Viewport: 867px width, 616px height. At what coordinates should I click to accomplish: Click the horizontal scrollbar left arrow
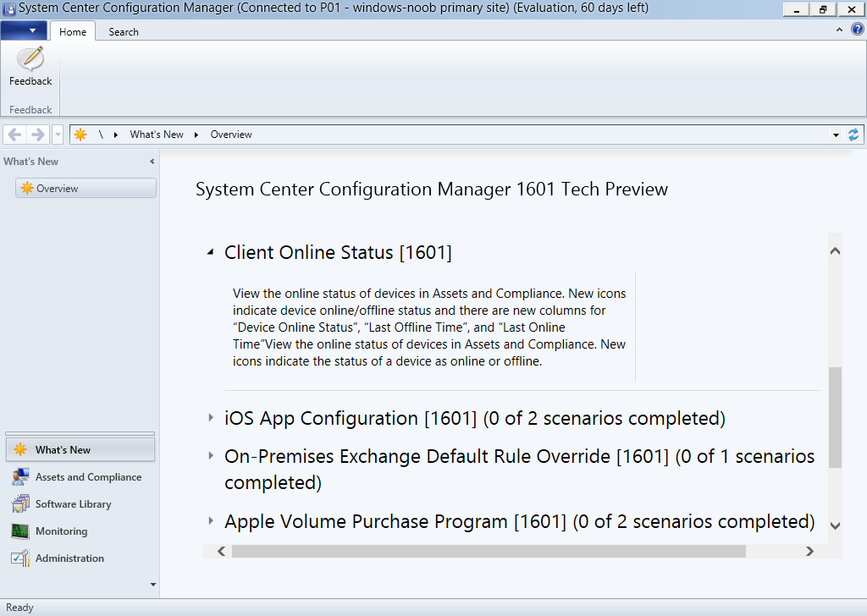click(x=221, y=551)
